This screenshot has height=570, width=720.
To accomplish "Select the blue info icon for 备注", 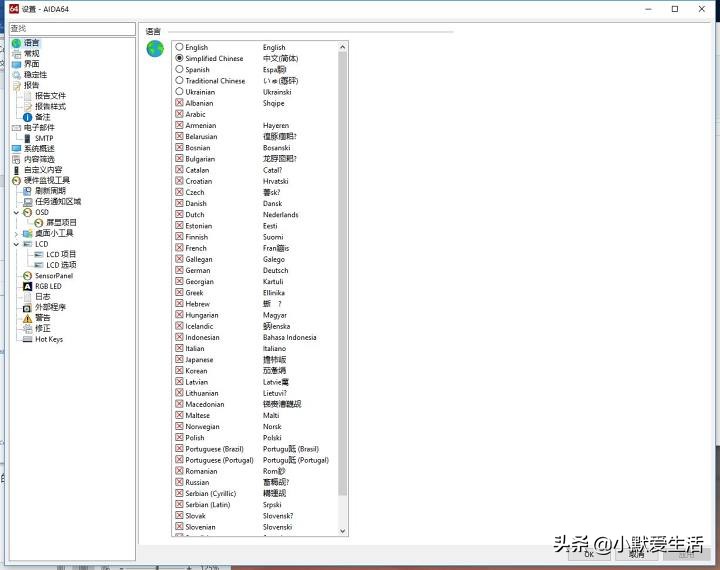I will (x=28, y=117).
